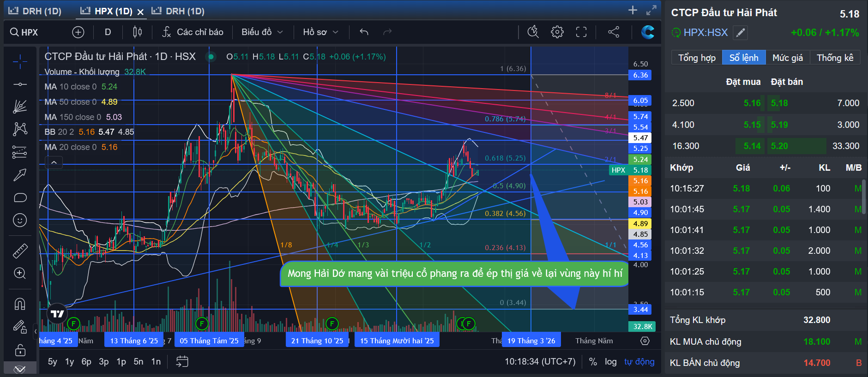Screen dimensions: 868x377
Task: Toggle stay in drawing mode pencil-lock
Action: pyautogui.click(x=20, y=327)
